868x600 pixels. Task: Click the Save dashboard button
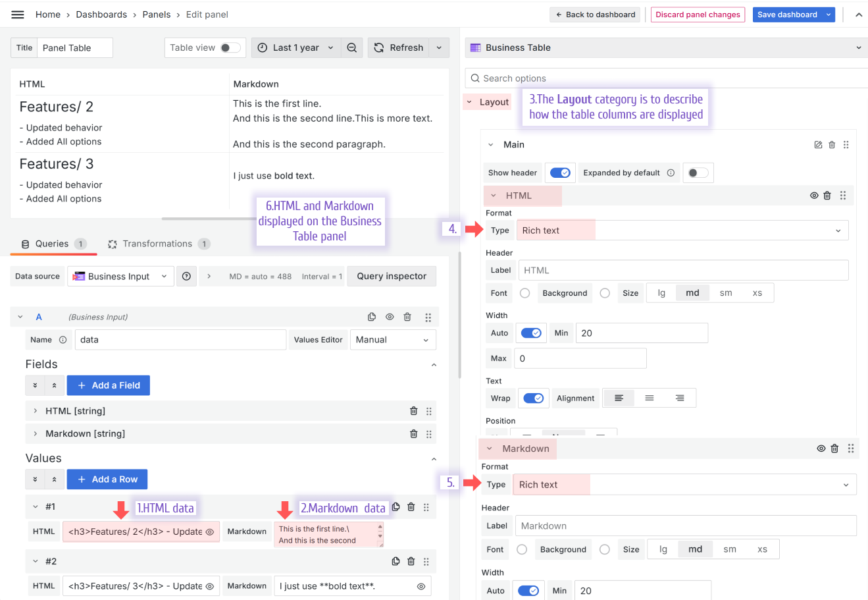click(x=787, y=14)
